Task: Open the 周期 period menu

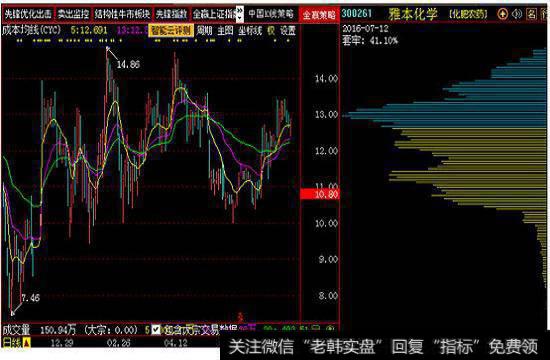Action: point(204,31)
